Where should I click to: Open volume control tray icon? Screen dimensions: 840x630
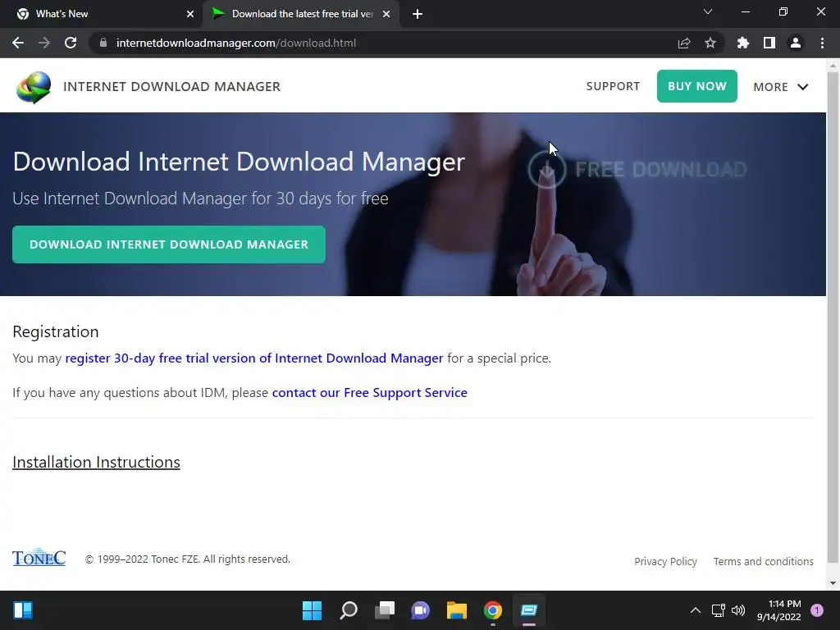(x=738, y=610)
